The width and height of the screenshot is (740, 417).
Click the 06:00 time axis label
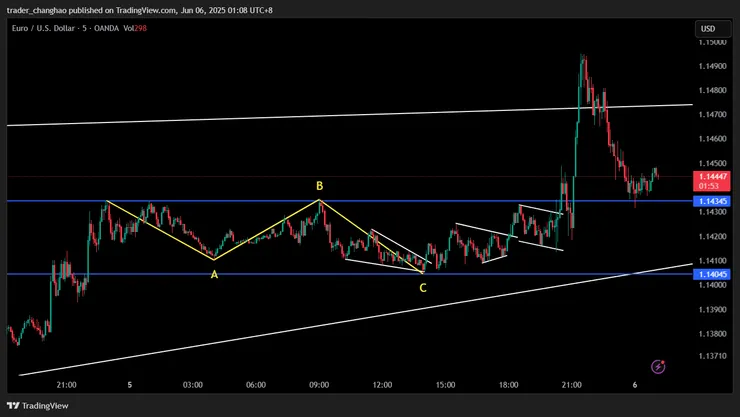256,385
